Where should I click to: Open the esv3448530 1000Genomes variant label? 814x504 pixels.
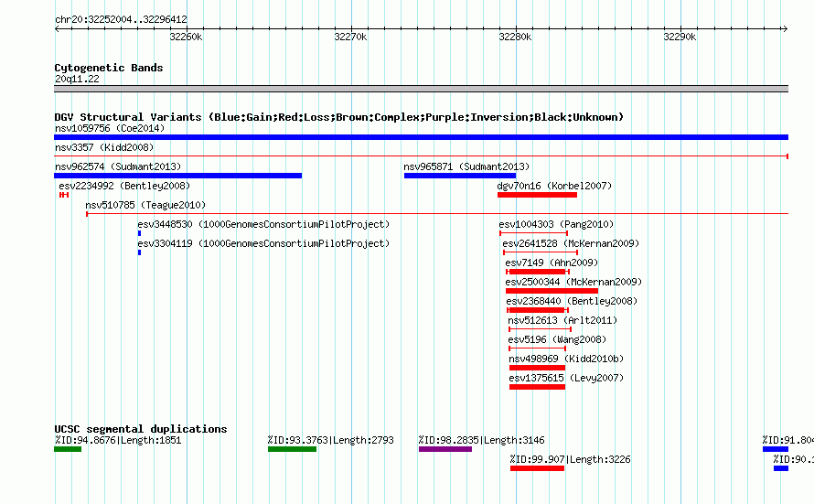[x=263, y=224]
